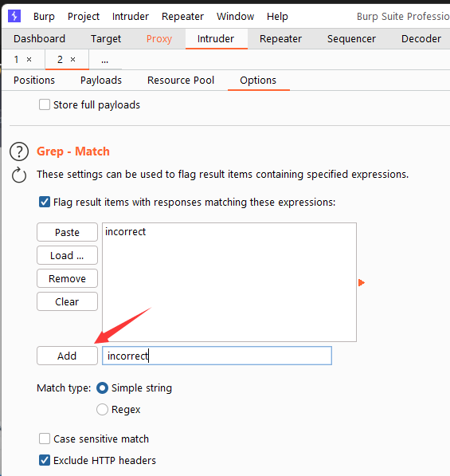Switch to the Target tab

[106, 39]
